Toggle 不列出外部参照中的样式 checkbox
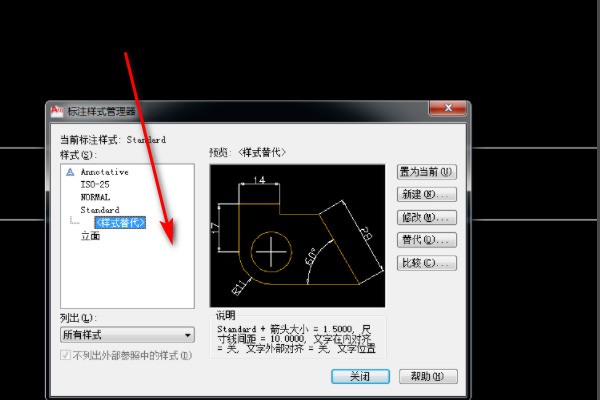Image resolution: width=600 pixels, height=400 pixels. click(66, 355)
